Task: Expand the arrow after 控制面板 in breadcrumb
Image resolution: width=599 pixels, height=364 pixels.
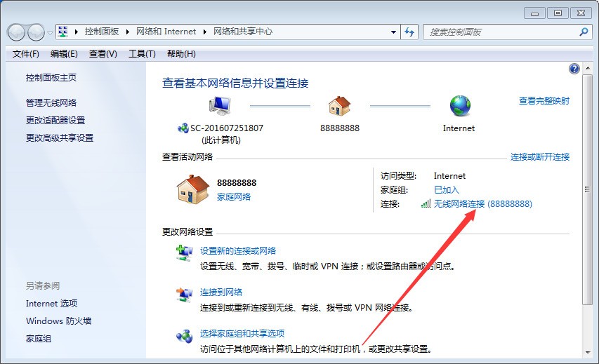Action: click(x=128, y=32)
